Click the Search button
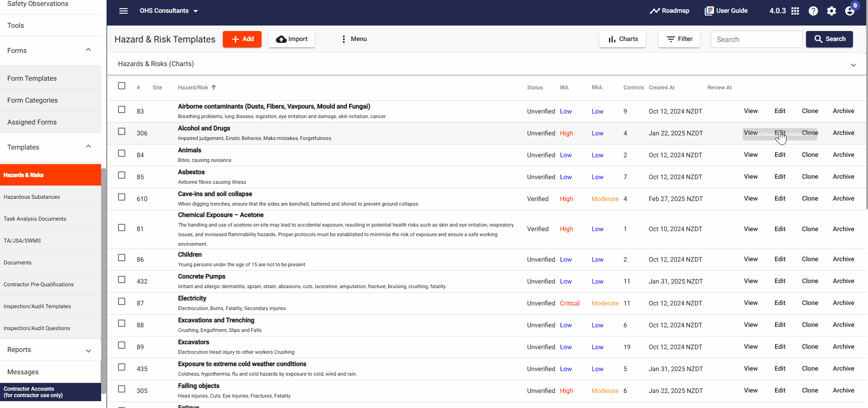Screen dimensions: 868x408 pyautogui.click(x=829, y=39)
